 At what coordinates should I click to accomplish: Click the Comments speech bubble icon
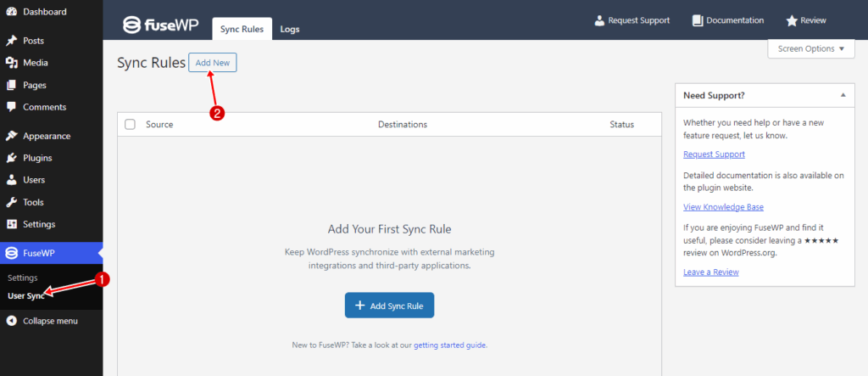pos(11,107)
